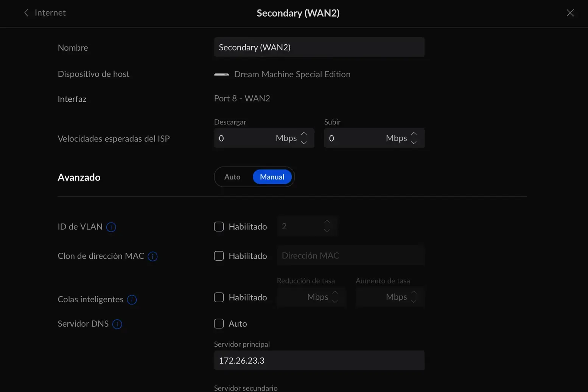Increase VLAN ID with up arrow

327,222
